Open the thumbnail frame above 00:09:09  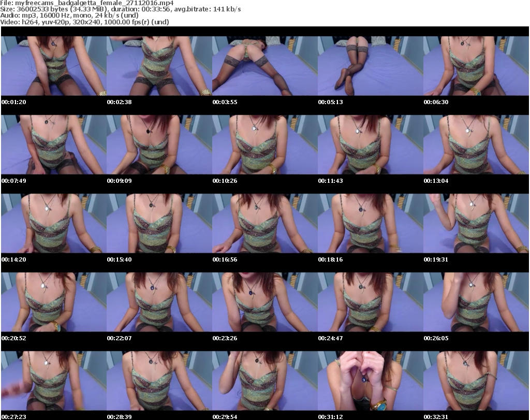tap(159, 144)
